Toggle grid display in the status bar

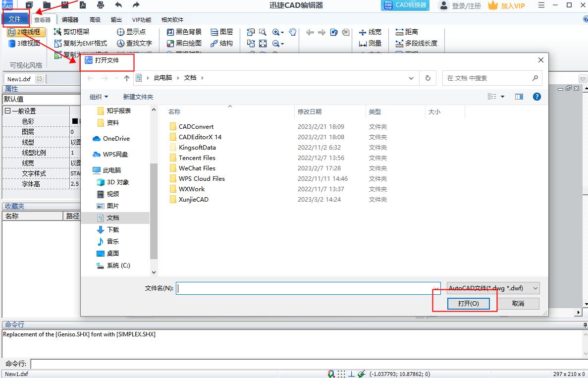click(340, 374)
